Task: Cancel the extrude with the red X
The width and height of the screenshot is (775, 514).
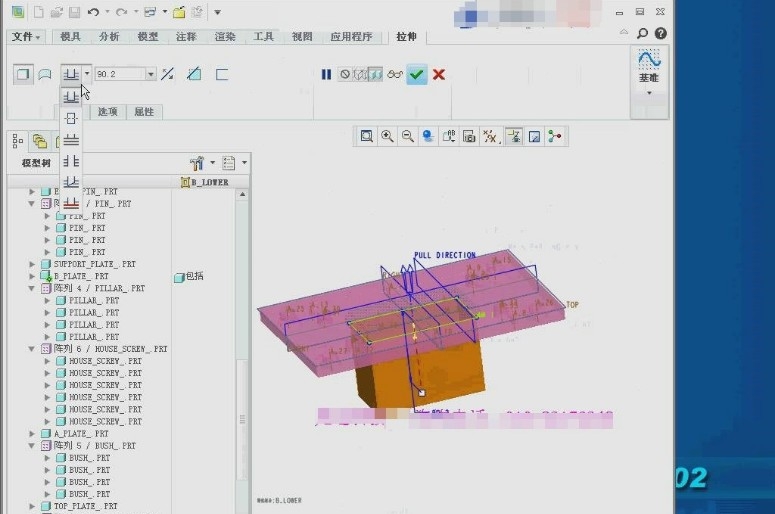Action: (x=438, y=75)
